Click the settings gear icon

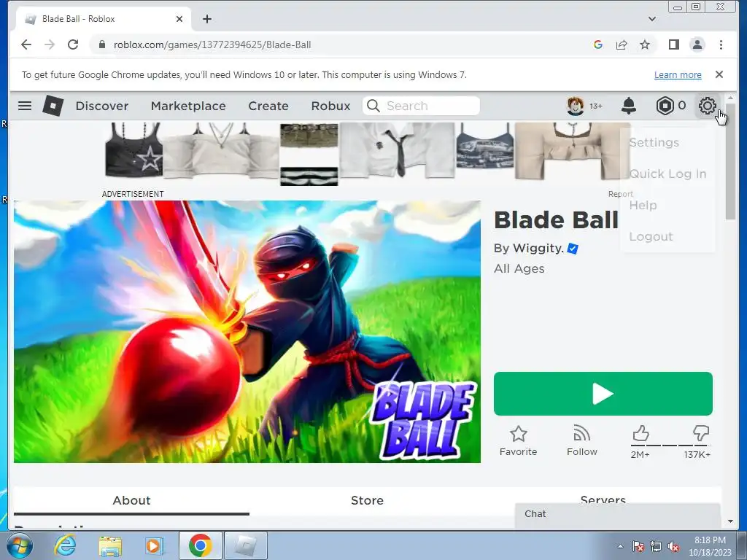point(708,106)
